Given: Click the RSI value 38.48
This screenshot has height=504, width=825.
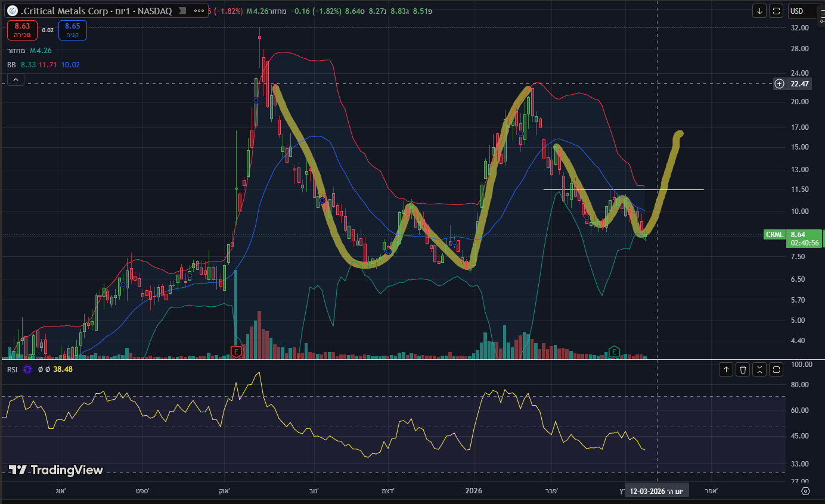Looking at the screenshot, I should pos(63,369).
